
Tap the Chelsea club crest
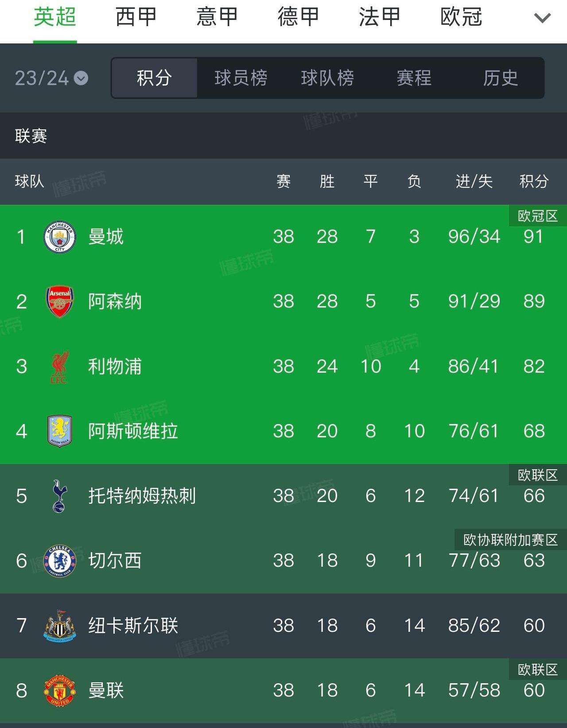coord(60,561)
